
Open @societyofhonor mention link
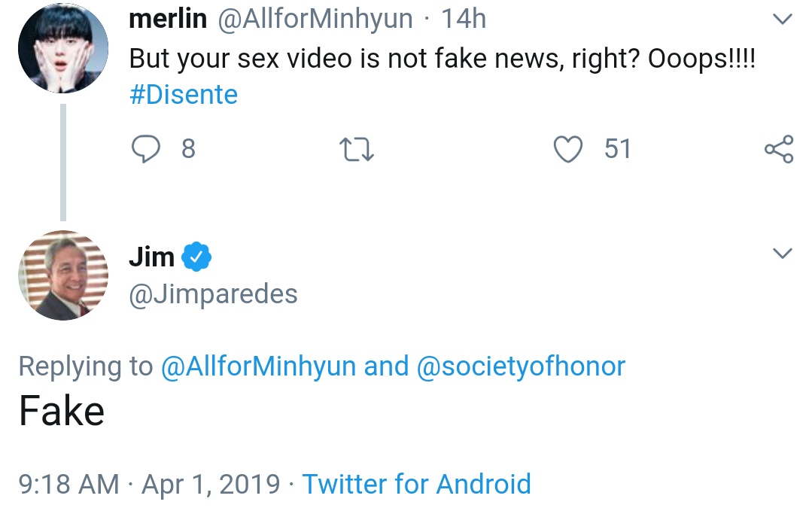[x=520, y=366]
